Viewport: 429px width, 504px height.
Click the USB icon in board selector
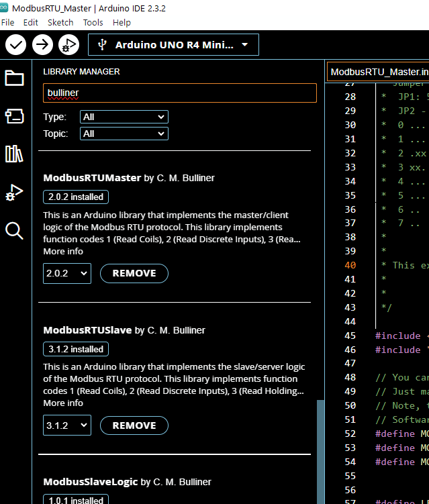pos(102,45)
